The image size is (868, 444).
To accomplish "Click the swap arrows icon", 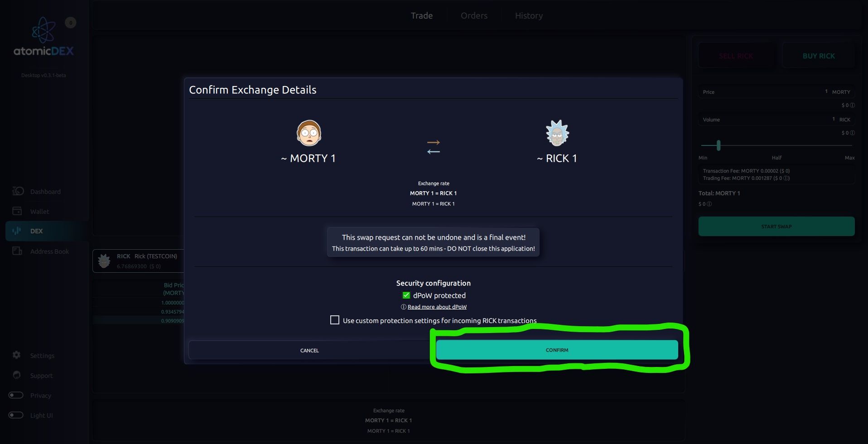I will (x=434, y=147).
